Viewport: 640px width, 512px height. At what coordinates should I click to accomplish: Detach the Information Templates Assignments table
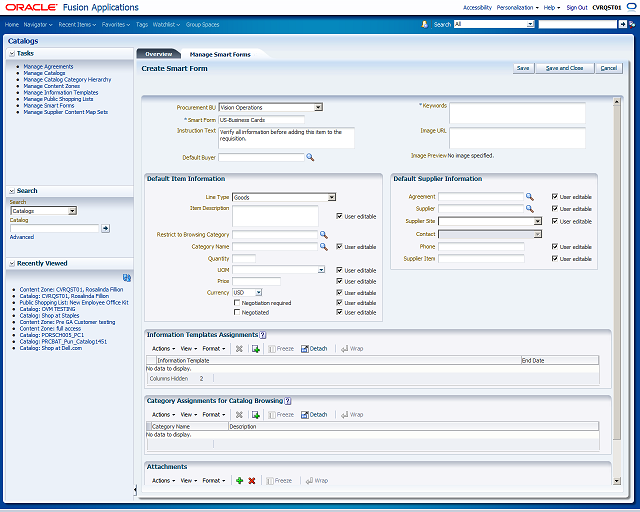tap(314, 349)
